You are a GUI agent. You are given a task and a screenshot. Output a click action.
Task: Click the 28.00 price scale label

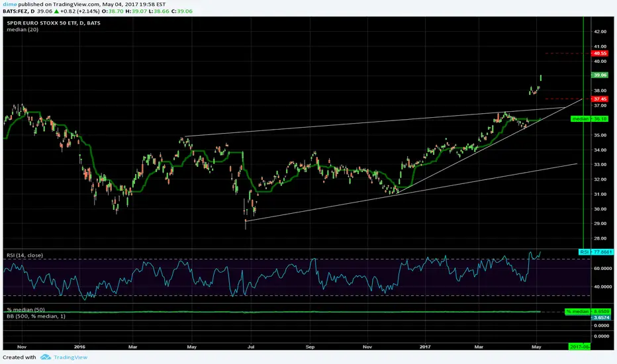click(x=600, y=238)
